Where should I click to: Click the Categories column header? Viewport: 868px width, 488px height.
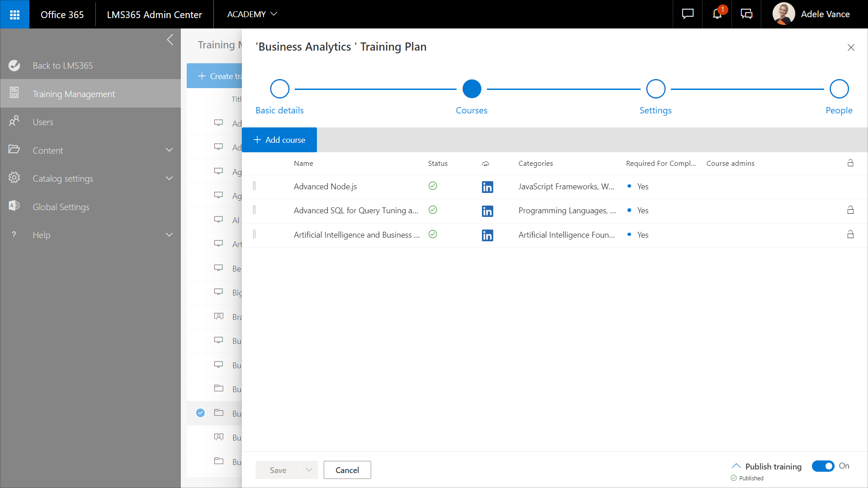click(535, 163)
